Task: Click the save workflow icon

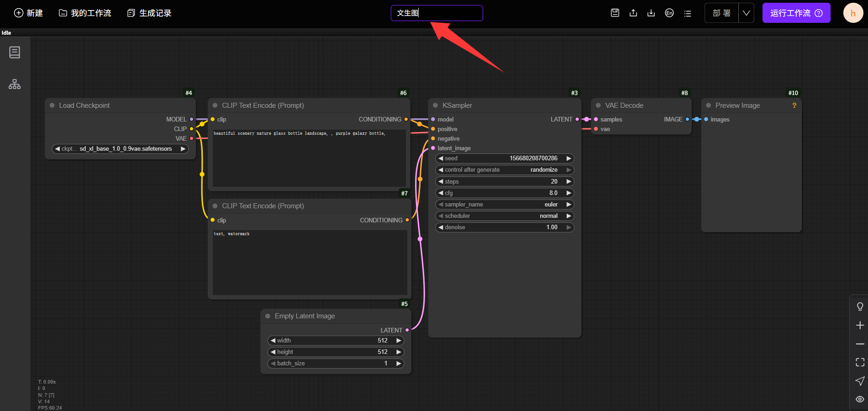Action: (x=615, y=13)
